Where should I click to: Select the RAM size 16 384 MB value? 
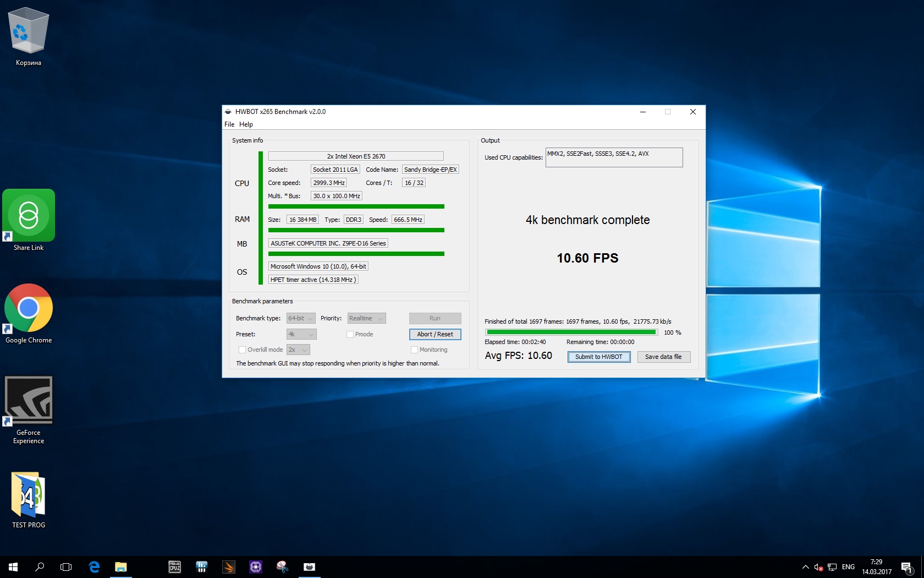coord(303,220)
